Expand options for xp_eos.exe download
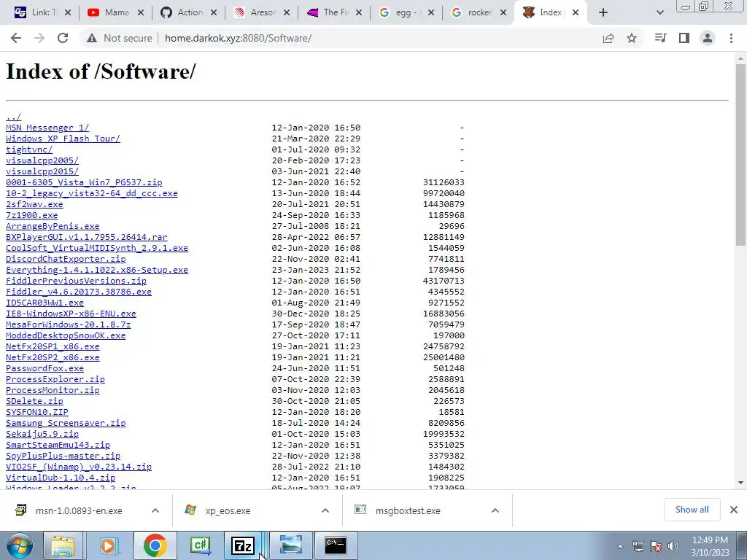Screen dimensions: 747x560 (325, 510)
